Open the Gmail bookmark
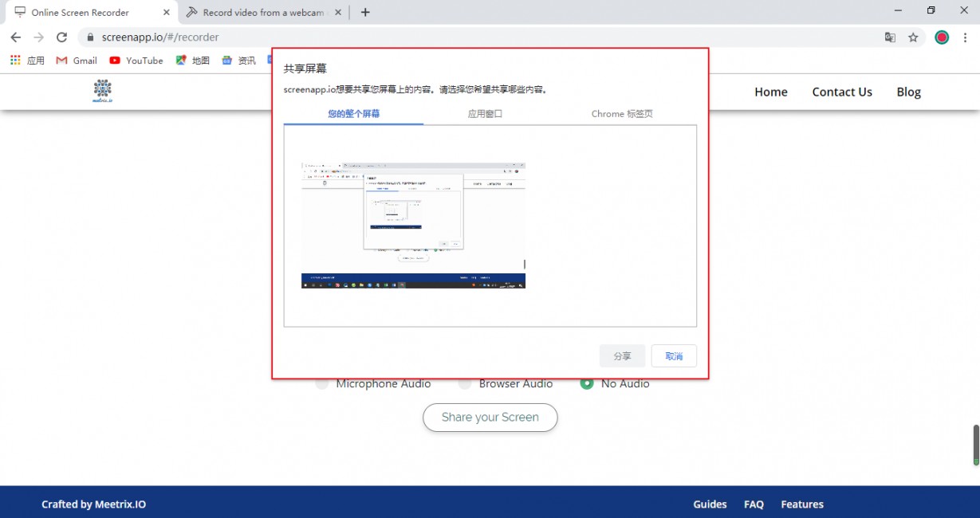The width and height of the screenshot is (980, 518). tap(77, 61)
